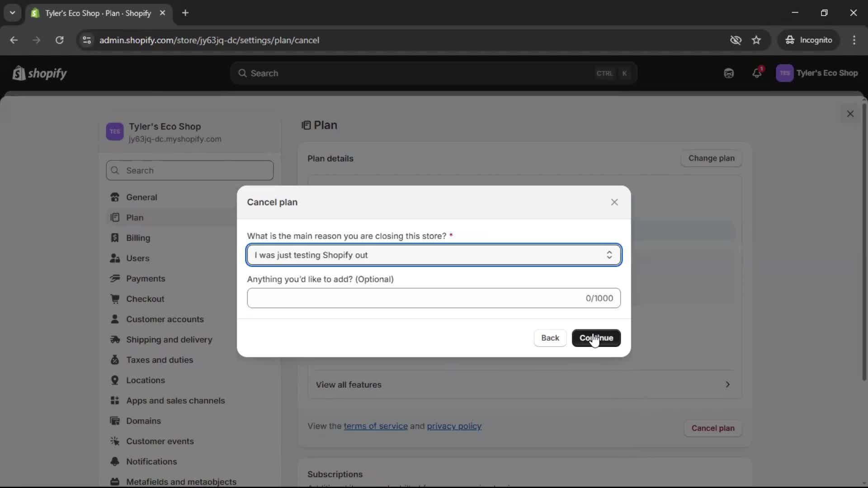The image size is (868, 488).
Task: Open the terms of service link
Action: click(375, 426)
